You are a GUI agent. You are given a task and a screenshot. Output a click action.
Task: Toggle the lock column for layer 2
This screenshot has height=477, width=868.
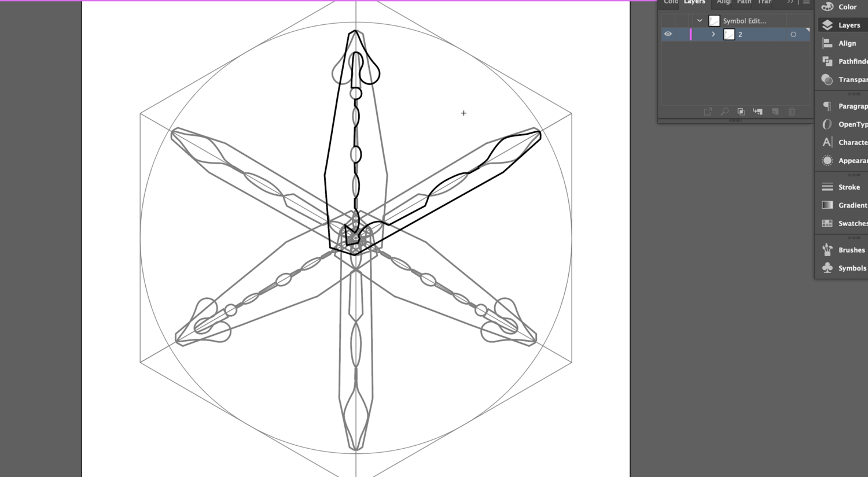coord(682,35)
